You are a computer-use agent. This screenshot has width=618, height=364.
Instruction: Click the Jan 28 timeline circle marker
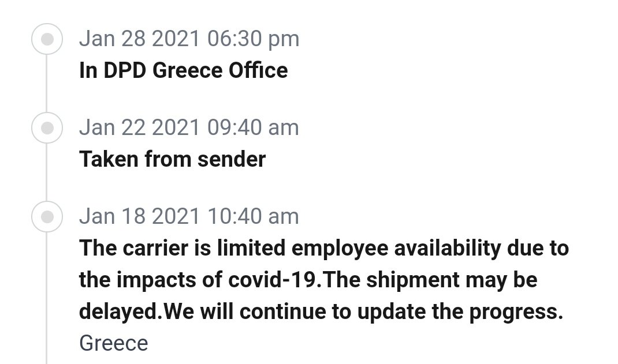47,39
